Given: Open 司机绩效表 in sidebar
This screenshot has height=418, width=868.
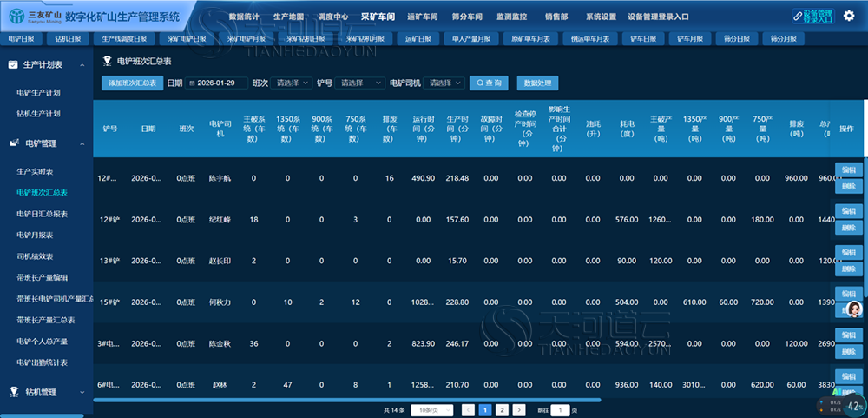Looking at the screenshot, I should [x=35, y=256].
